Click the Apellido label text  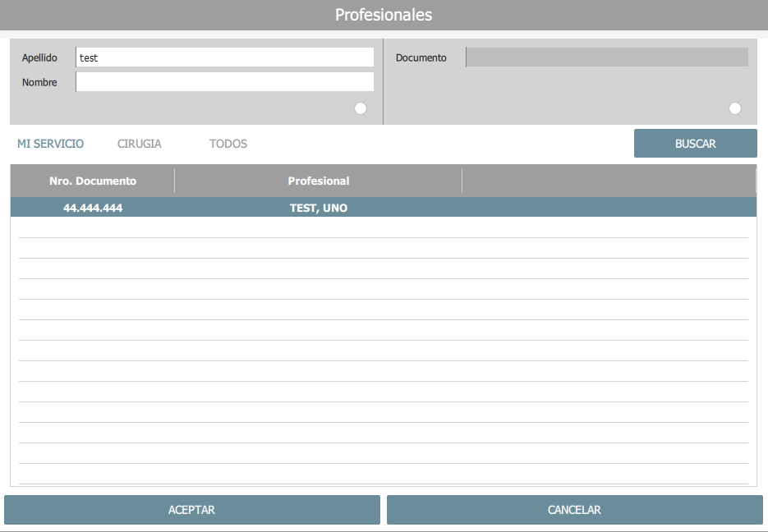[39, 57]
